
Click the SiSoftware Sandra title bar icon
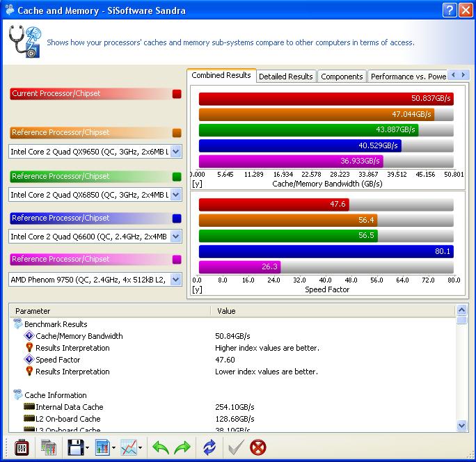click(10, 10)
